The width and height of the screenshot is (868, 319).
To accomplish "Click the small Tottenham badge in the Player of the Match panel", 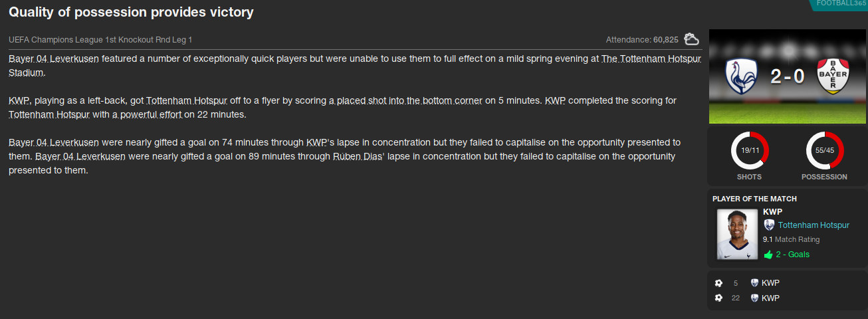I will click(769, 225).
